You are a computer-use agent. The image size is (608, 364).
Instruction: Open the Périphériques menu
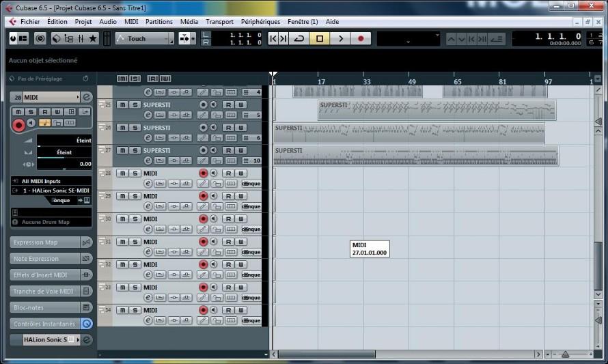[x=260, y=22]
